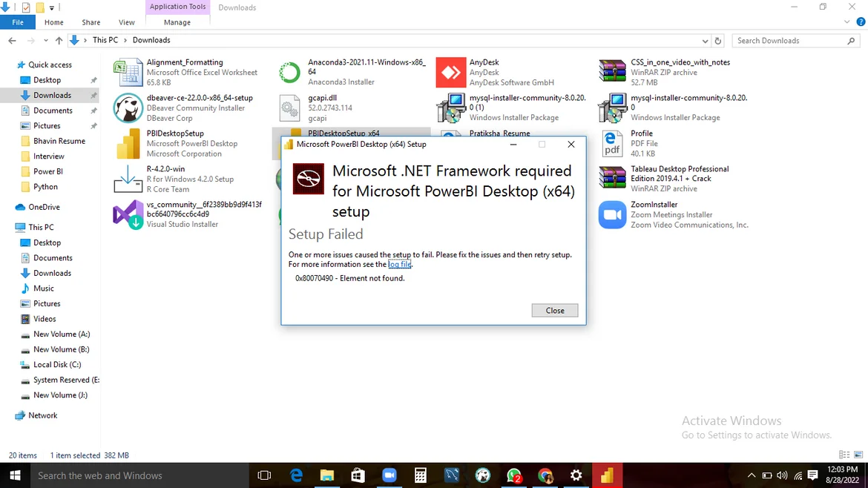
Task: Select the Tableau Desktop WinRAR archive icon
Action: click(612, 179)
